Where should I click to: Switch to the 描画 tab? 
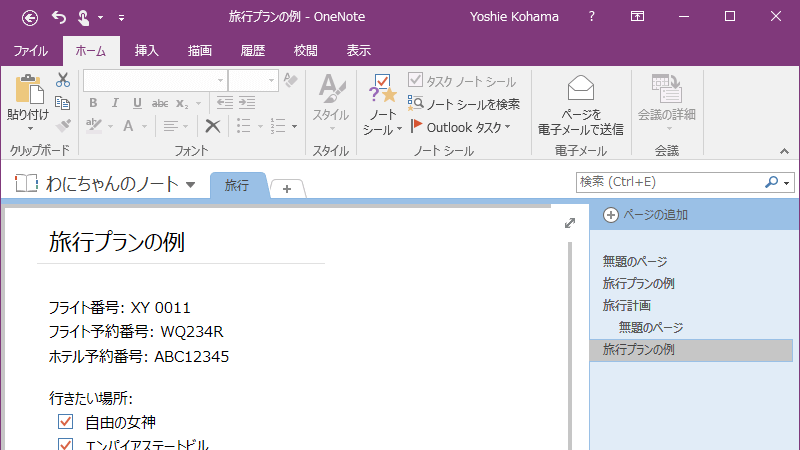point(199,51)
